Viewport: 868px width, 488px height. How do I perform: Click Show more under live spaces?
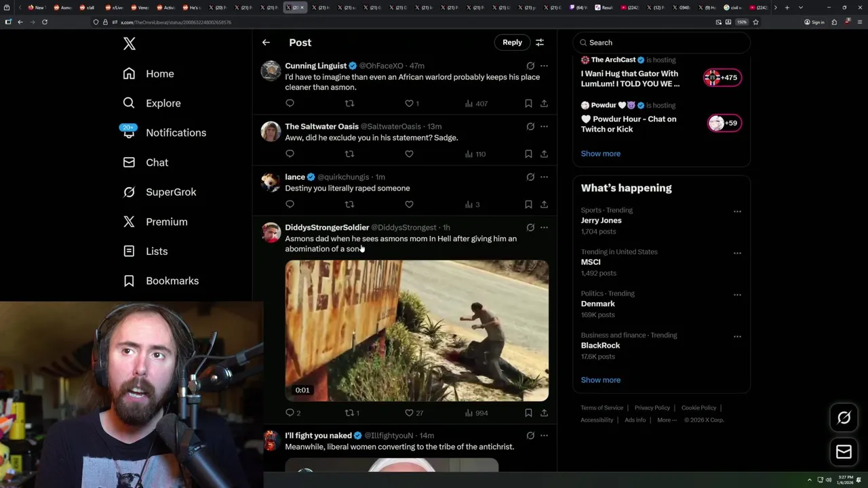coord(600,154)
